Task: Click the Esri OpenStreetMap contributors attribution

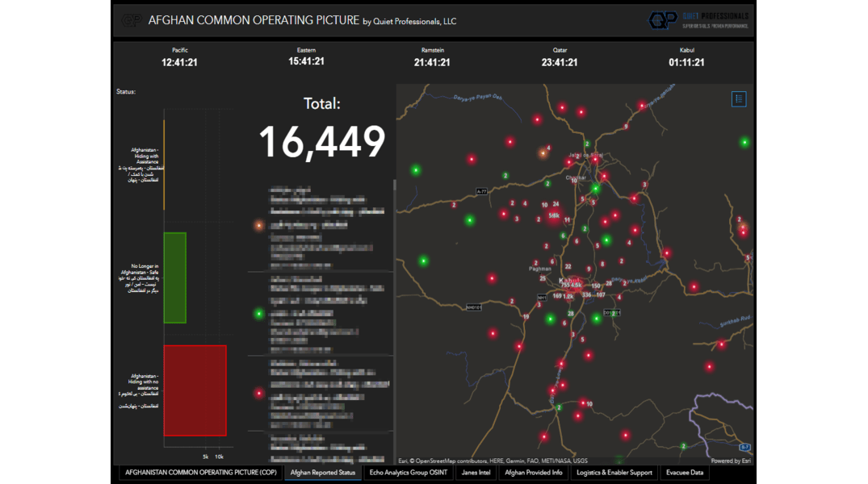Action: [x=493, y=461]
